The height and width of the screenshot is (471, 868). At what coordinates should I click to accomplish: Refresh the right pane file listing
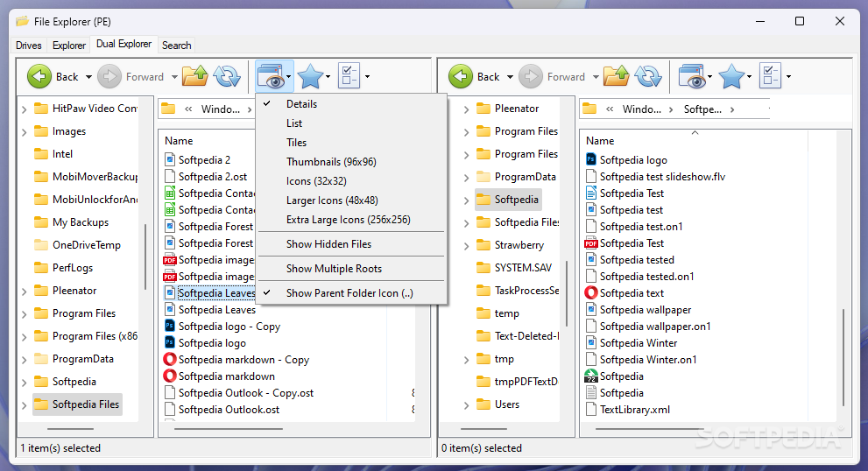pos(648,76)
